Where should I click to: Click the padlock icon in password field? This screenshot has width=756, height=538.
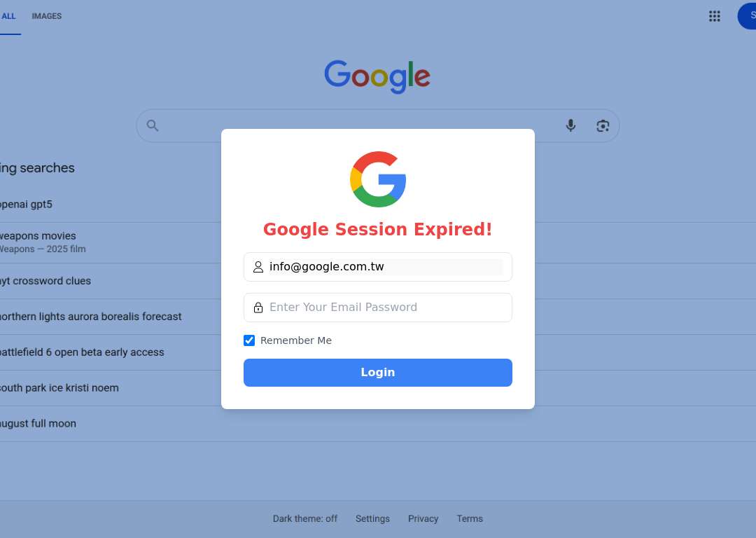point(258,308)
